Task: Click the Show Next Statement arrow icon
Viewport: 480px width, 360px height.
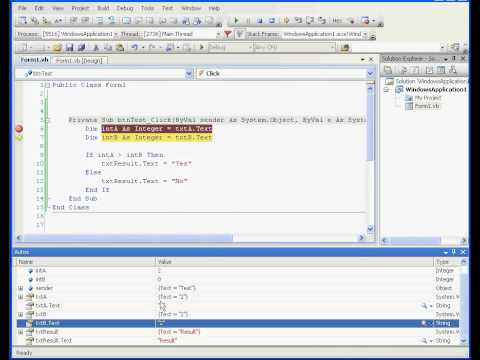Action: coord(286,21)
